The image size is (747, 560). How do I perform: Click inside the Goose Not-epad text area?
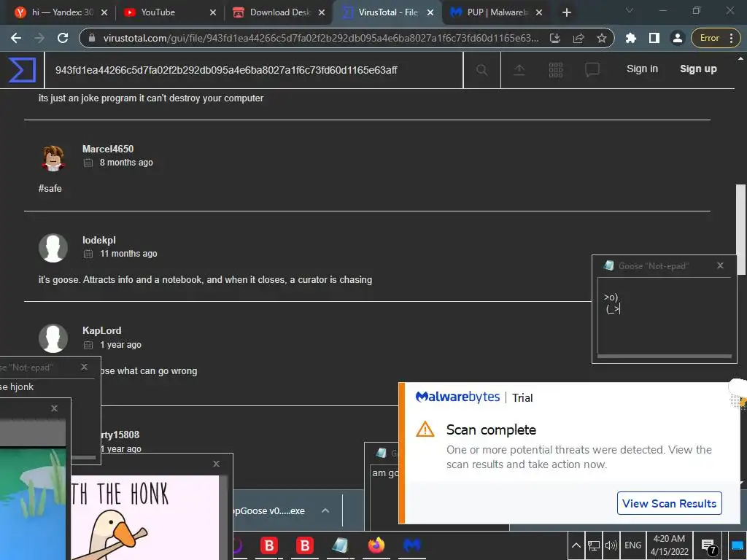pos(664,316)
